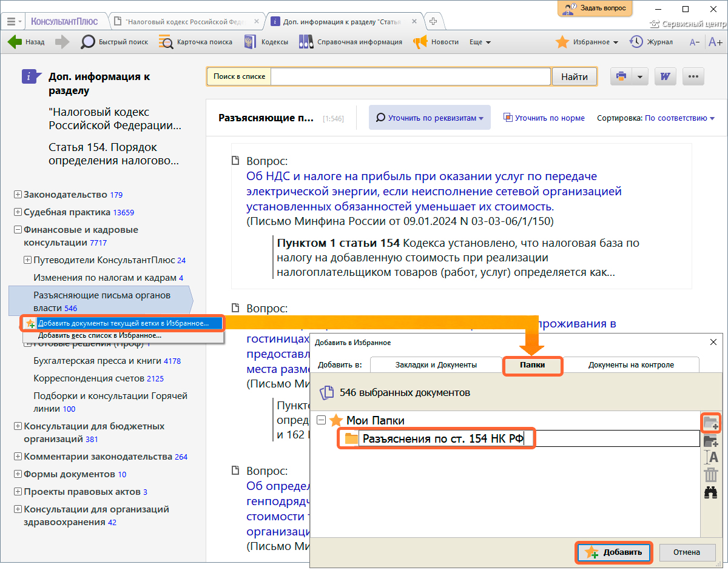The height and width of the screenshot is (570, 728).
Task: Open the link Об НДС и налоге на прибыль
Action: point(434,191)
